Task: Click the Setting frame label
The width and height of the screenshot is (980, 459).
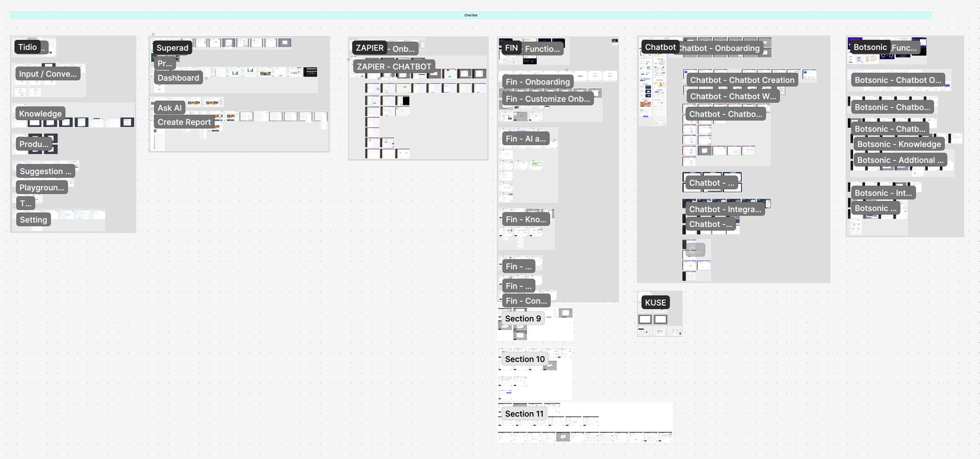Action: point(34,219)
